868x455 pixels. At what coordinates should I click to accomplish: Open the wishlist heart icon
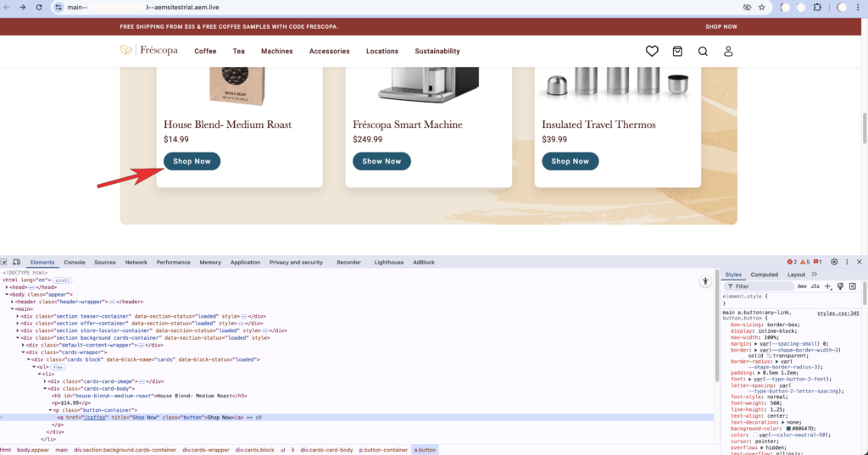point(651,52)
